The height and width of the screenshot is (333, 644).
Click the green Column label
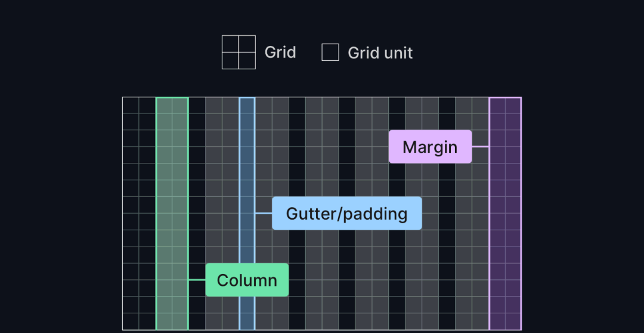[247, 280]
